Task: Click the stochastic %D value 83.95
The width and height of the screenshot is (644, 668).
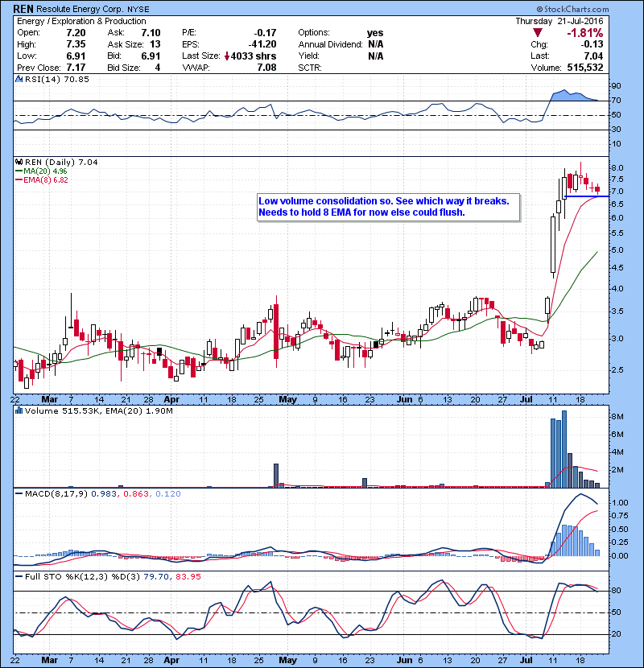Action: pos(188,576)
